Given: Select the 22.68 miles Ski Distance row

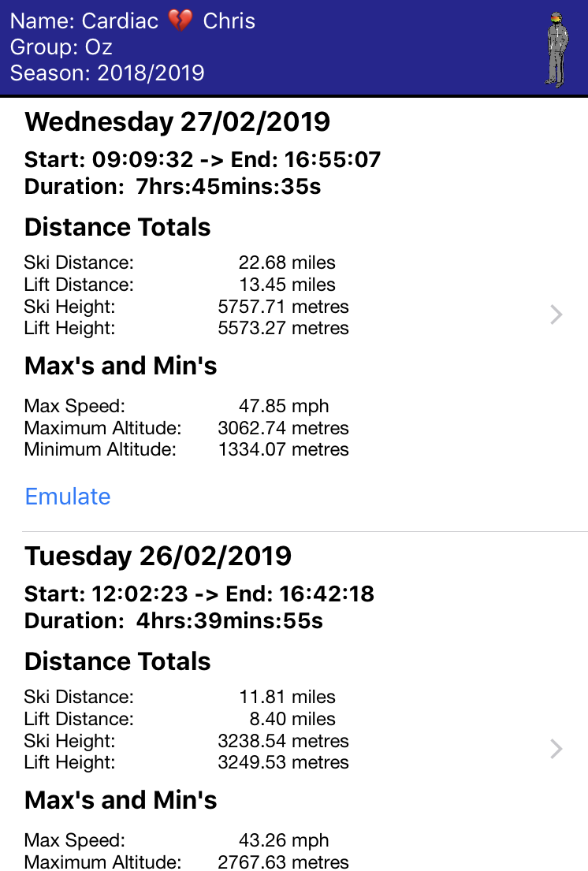Looking at the screenshot, I should pos(186,262).
